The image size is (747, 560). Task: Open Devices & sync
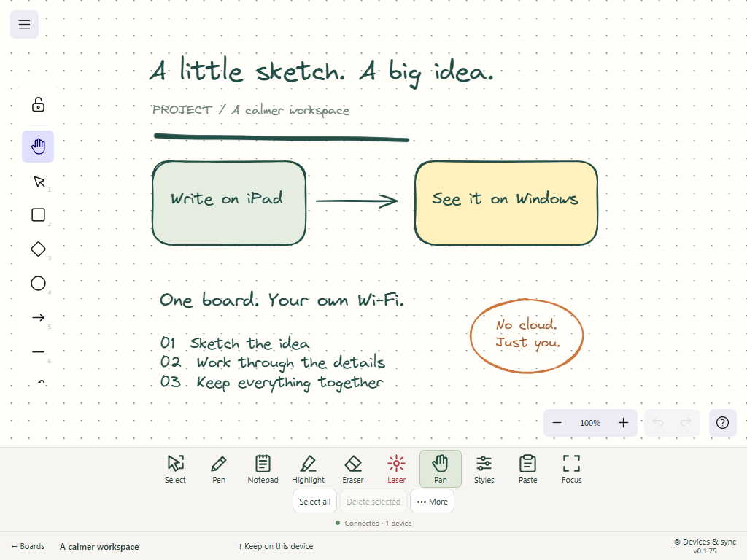point(705,542)
